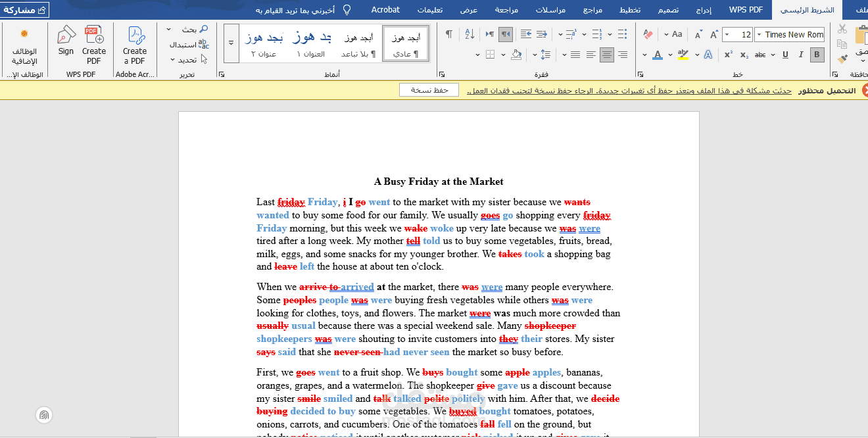Open the Review (مراجعة) tab
This screenshot has height=438, width=868.
[x=506, y=10]
